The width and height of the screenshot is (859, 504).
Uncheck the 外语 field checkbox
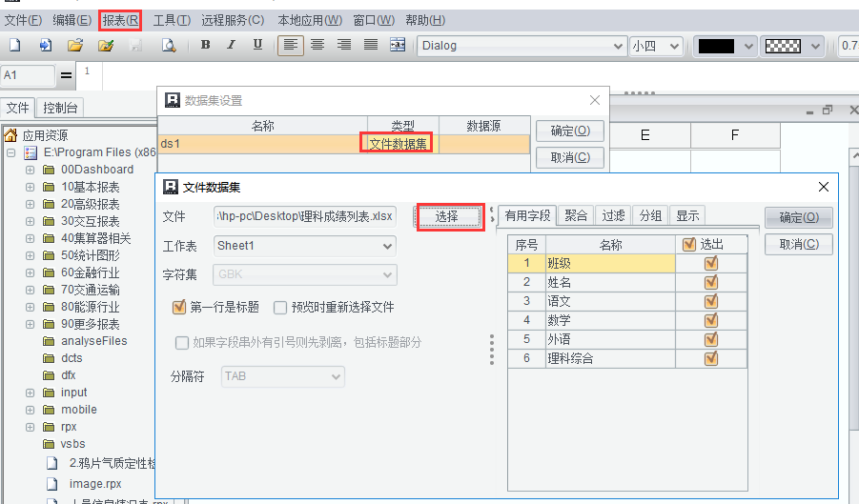coord(711,339)
